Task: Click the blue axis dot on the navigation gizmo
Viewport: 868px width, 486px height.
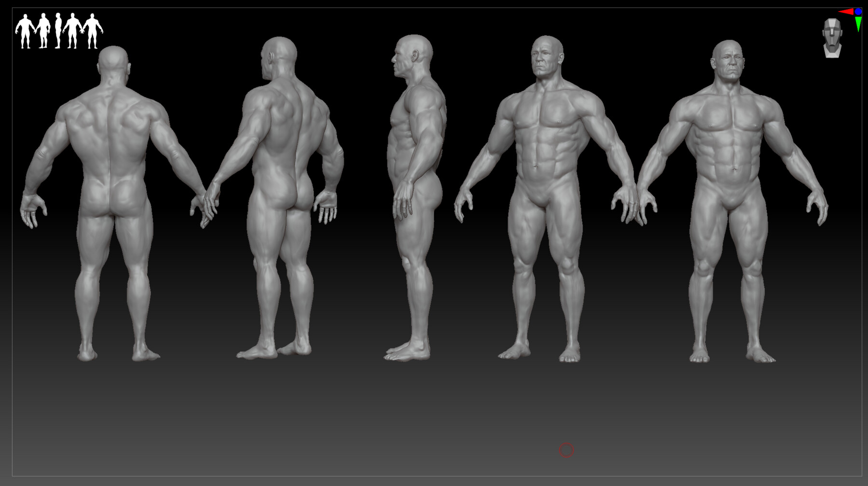Action: pyautogui.click(x=859, y=11)
